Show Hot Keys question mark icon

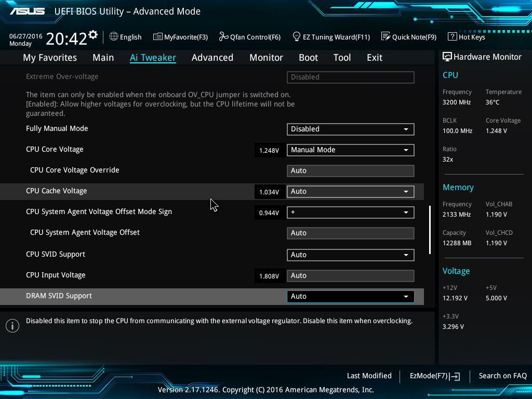coord(452,37)
